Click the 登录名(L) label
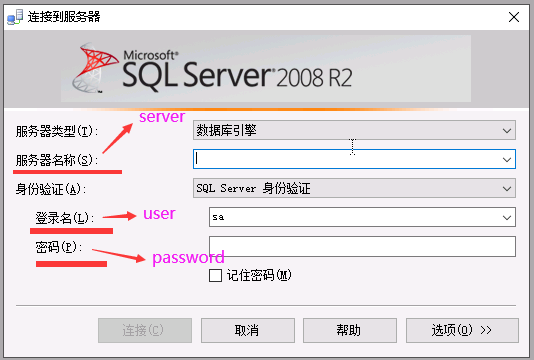This screenshot has height=360, width=534. click(x=65, y=218)
